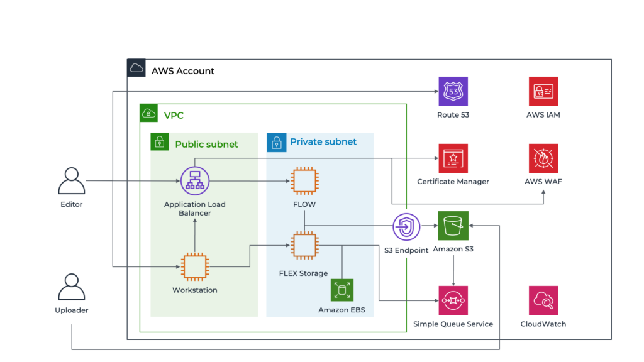Select the Editor user icon
Viewport: 644px width, 362px height.
tap(72, 180)
